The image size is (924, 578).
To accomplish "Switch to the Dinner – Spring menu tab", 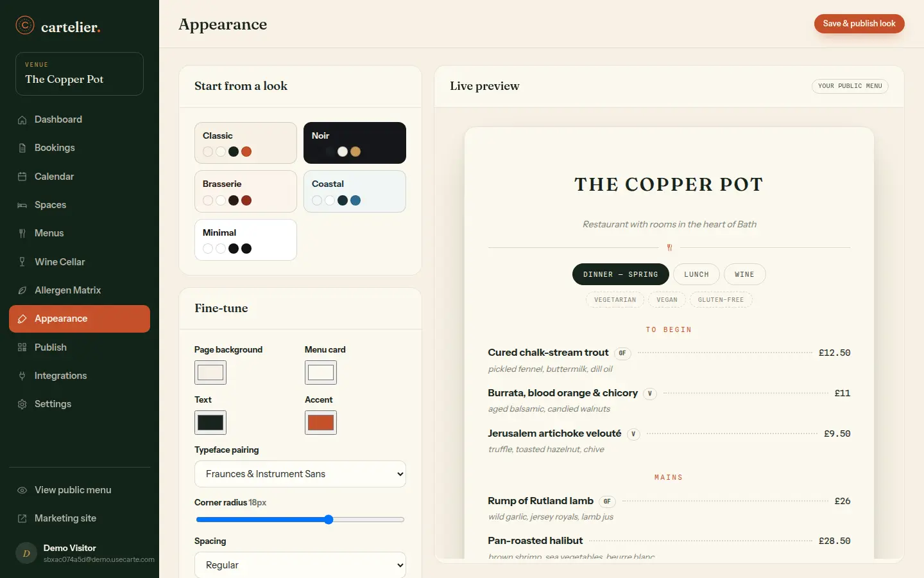I will coord(620,274).
